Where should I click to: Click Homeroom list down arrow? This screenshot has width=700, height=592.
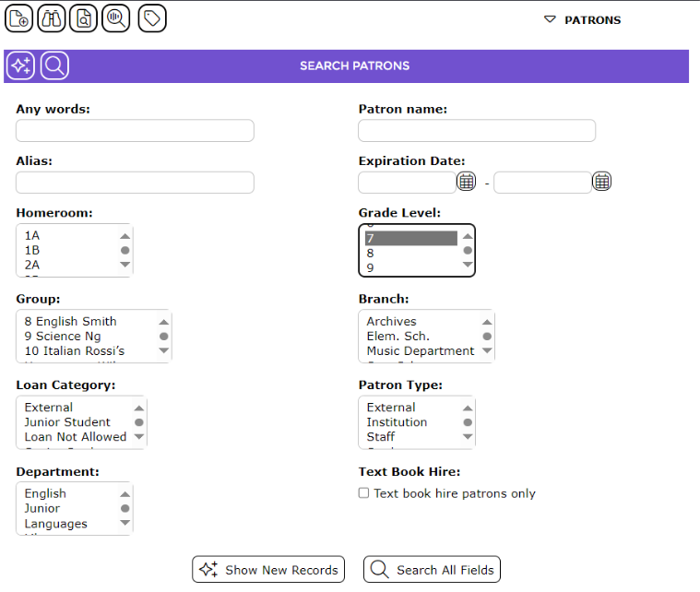[x=125, y=265]
